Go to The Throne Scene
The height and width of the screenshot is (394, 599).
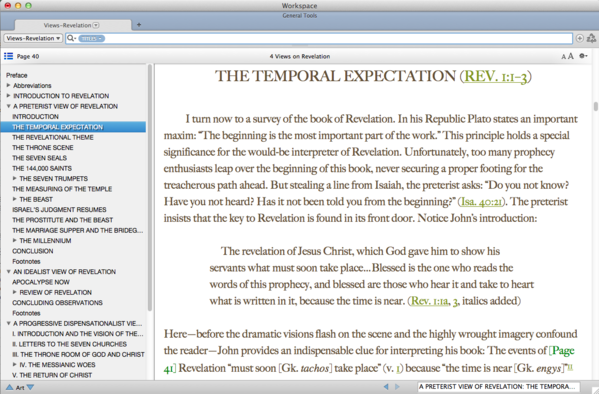(x=43, y=148)
